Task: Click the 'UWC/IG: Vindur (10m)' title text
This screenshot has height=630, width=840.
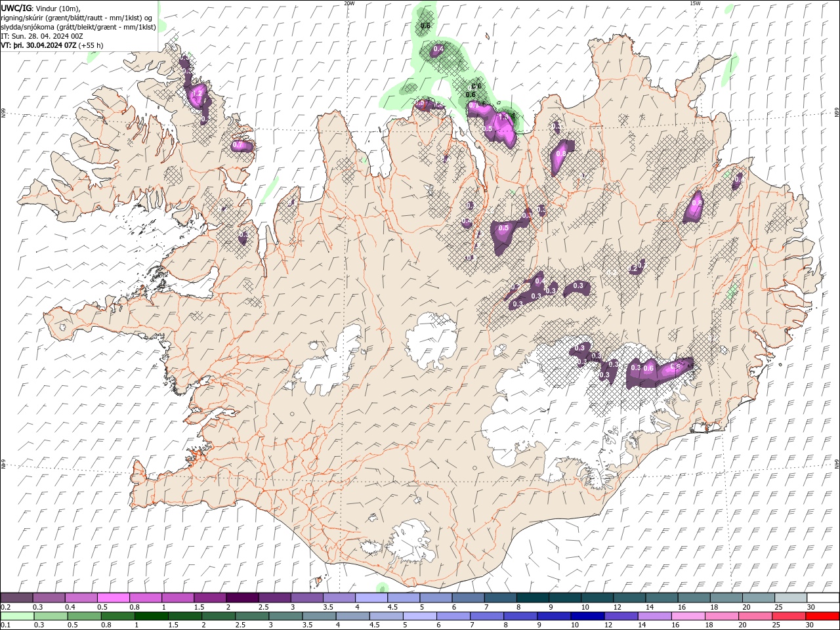Action: click(41, 8)
